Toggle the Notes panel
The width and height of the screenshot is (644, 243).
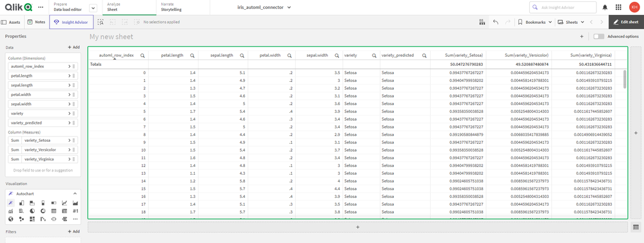(x=36, y=22)
